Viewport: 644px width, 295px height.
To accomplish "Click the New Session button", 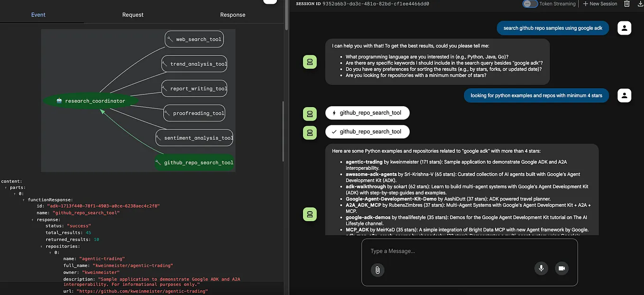I will click(599, 4).
